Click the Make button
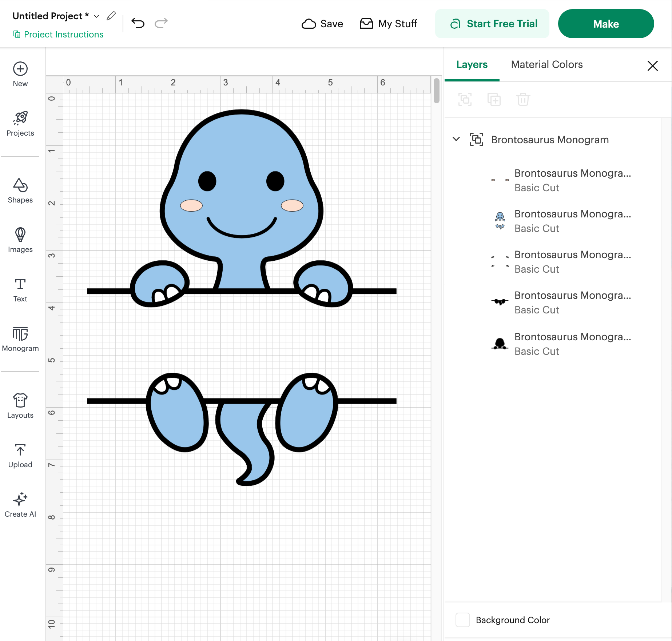 coord(606,24)
